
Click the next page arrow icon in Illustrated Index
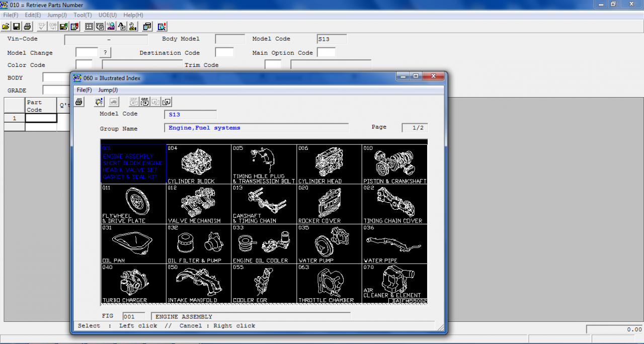167,102
